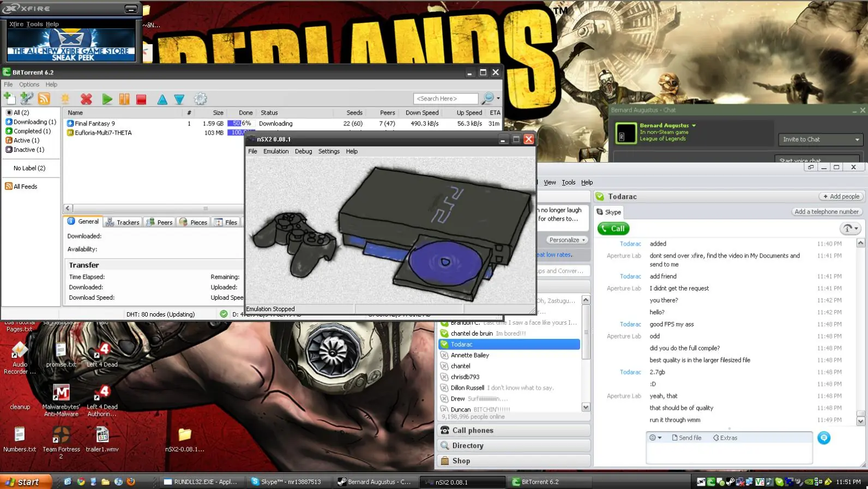This screenshot has height=489, width=868.
Task: Click the green Start torrent icon
Action: 107,99
